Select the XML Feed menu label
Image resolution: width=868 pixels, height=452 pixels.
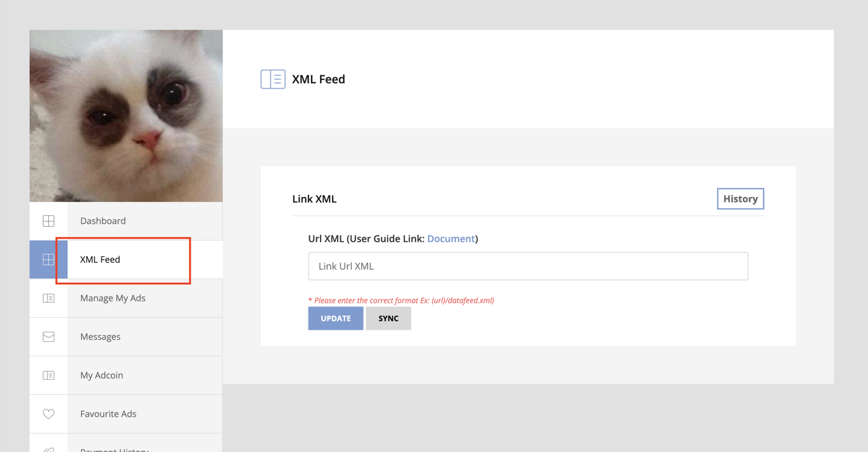[100, 260]
